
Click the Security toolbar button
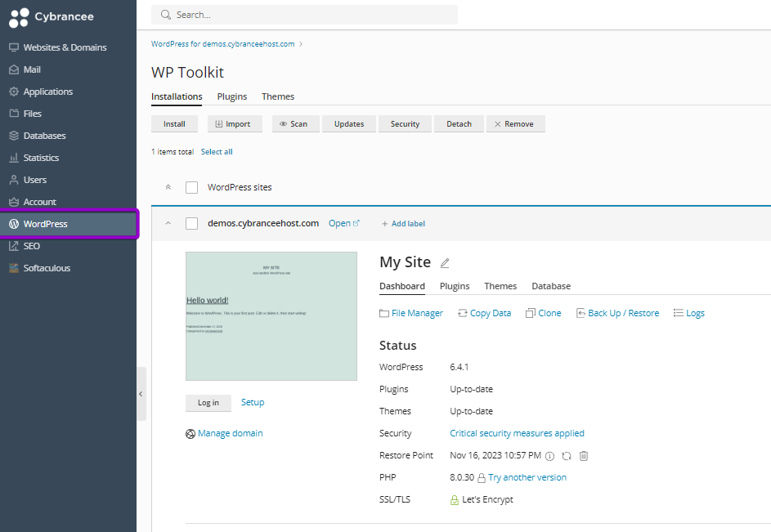click(x=406, y=124)
